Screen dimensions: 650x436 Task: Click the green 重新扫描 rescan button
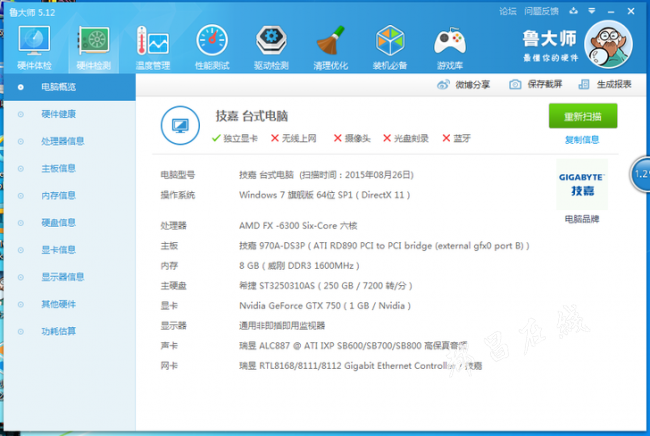point(583,116)
